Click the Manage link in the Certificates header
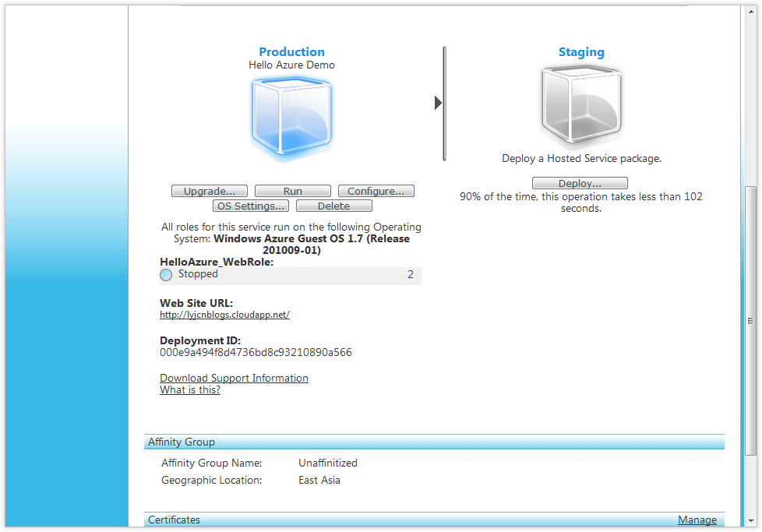This screenshot has height=532, width=762. tap(697, 520)
